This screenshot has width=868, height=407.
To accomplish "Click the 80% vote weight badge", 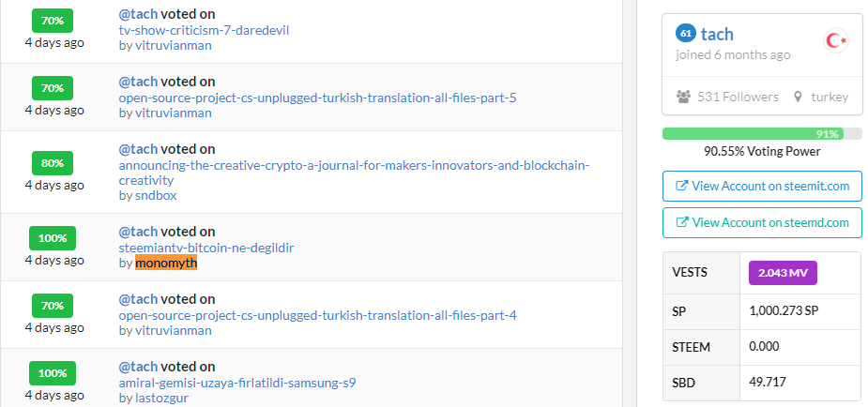I will pyautogui.click(x=53, y=163).
